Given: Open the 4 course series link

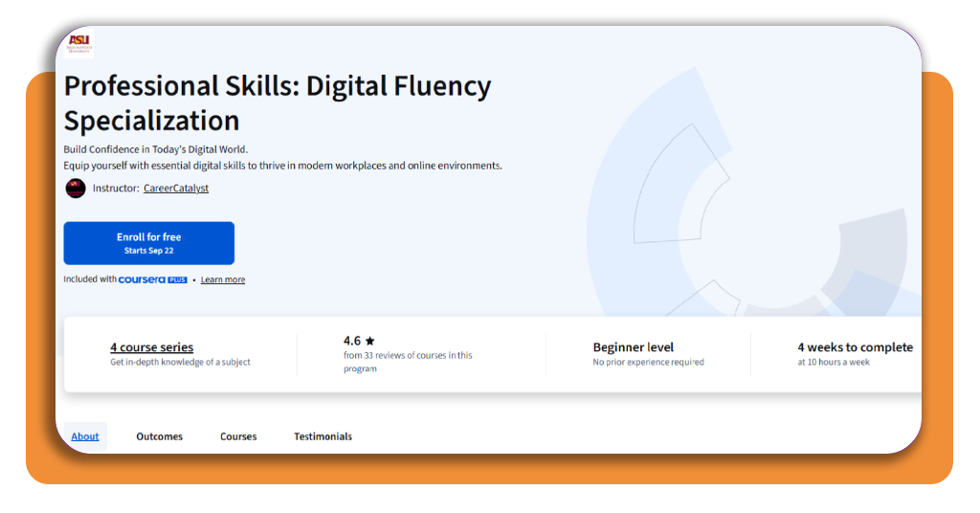Looking at the screenshot, I should coord(152,346).
